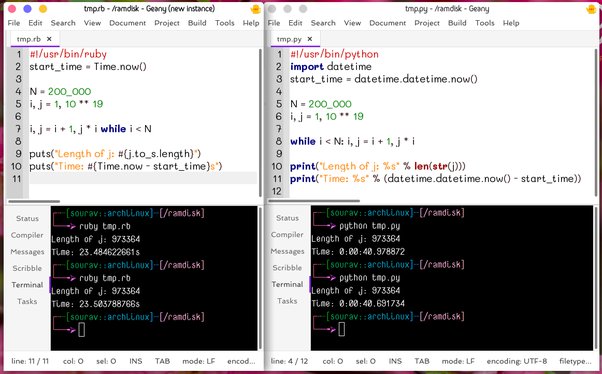602x374 pixels.
Task: Switch to Compiler tab in tmp.py window
Action: (x=287, y=235)
